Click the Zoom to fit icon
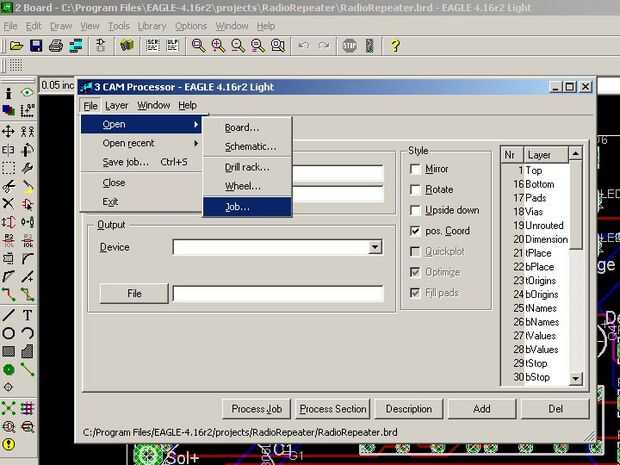 198,46
